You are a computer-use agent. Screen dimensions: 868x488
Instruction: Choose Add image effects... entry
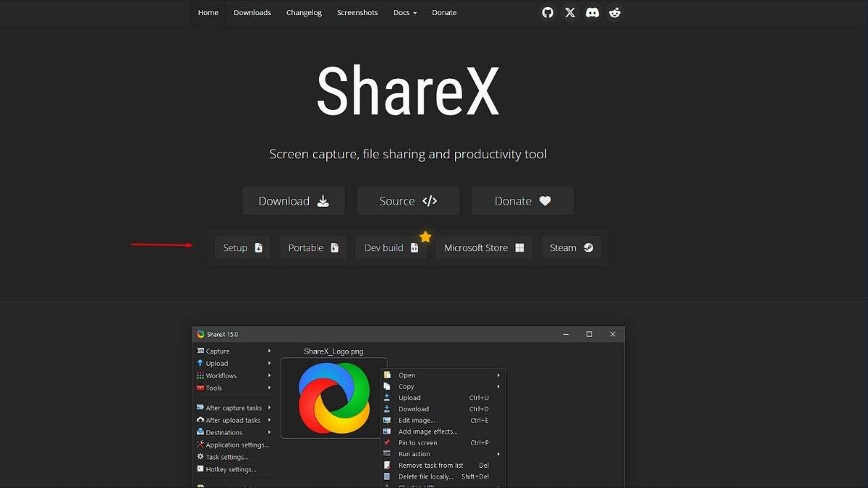coord(443,432)
